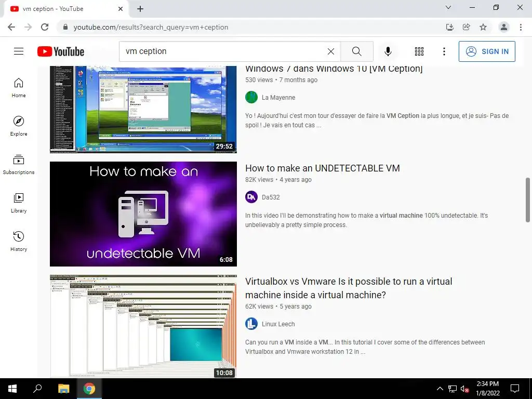Viewport: 532px width, 399px height.
Task: Start voice search with the microphone icon
Action: coord(388,51)
